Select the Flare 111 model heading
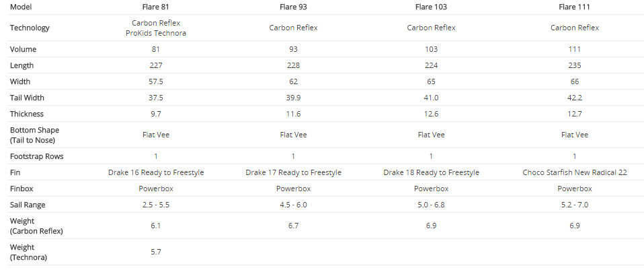 point(574,7)
